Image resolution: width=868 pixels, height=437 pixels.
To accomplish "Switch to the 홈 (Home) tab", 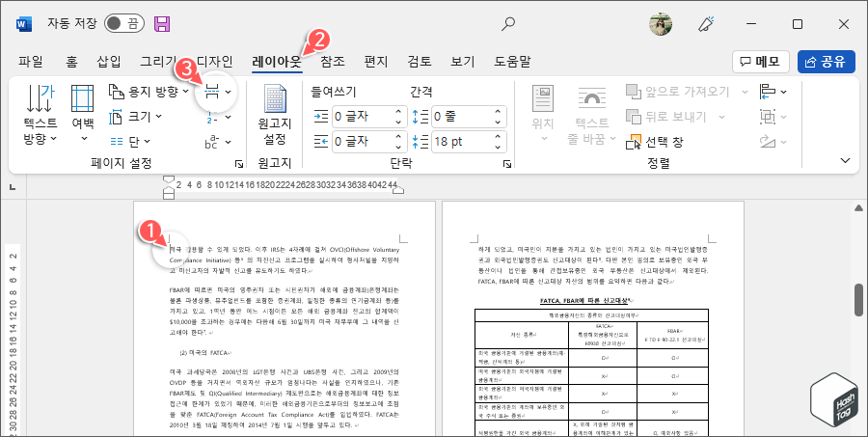I will pyautogui.click(x=72, y=62).
